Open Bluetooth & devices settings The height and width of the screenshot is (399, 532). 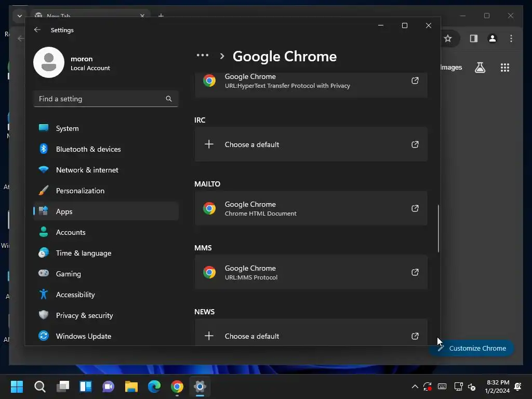click(106, 149)
